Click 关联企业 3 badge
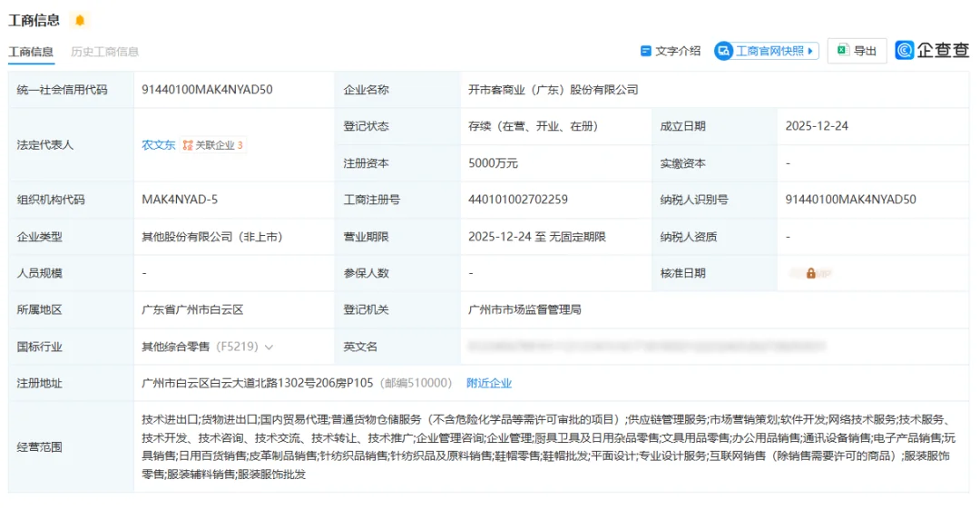The height and width of the screenshot is (509, 980). [x=214, y=145]
